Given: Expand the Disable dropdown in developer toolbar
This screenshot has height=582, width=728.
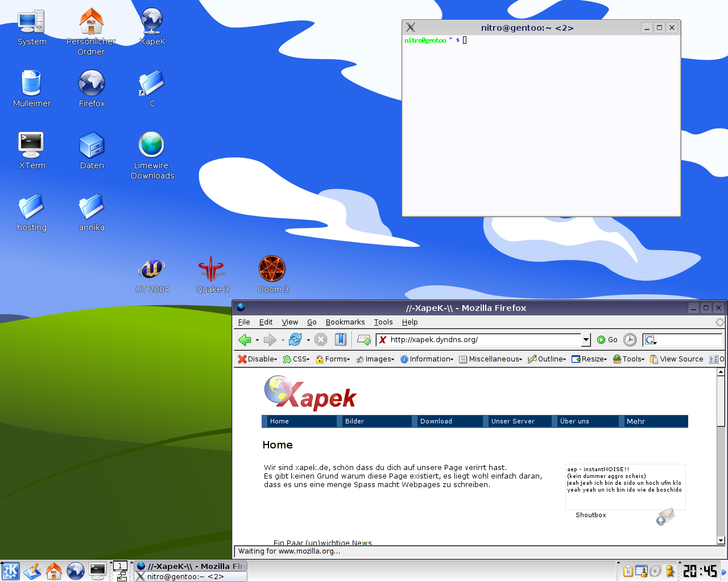Looking at the screenshot, I should pos(257,359).
